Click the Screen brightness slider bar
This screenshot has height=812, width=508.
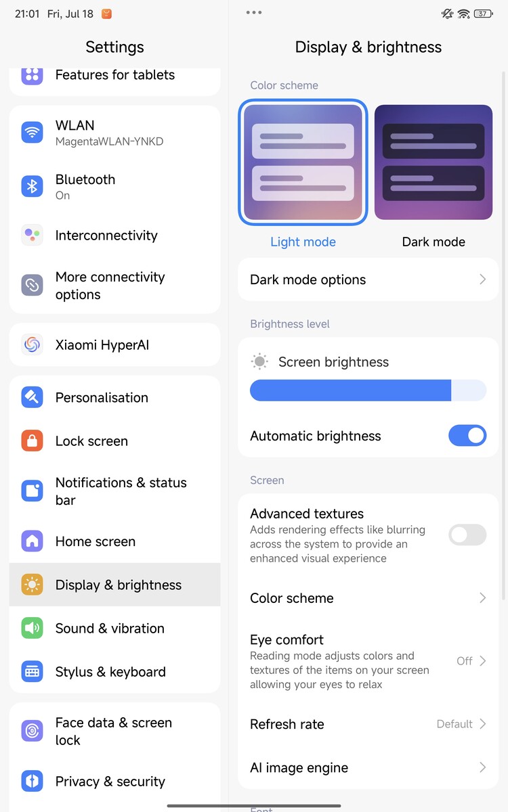(368, 390)
